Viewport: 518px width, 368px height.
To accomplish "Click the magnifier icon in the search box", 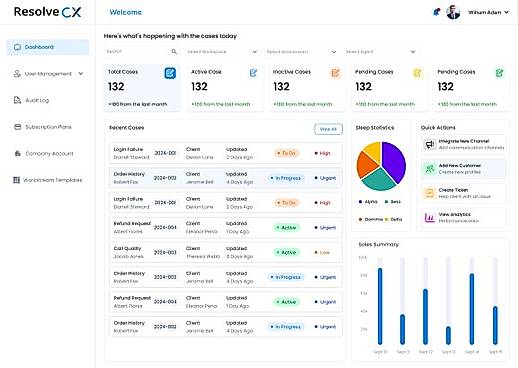I will tap(174, 52).
